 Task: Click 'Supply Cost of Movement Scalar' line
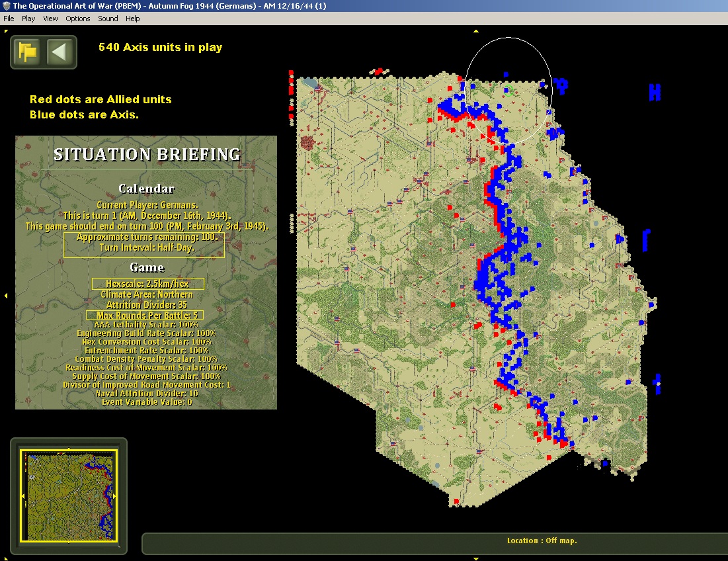coord(146,376)
